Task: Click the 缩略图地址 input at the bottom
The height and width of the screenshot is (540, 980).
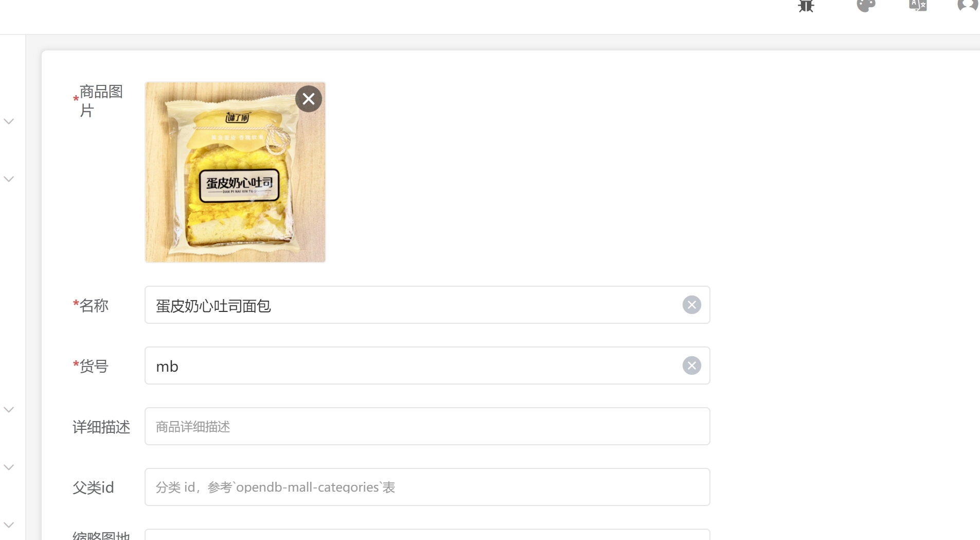Action: (427, 534)
